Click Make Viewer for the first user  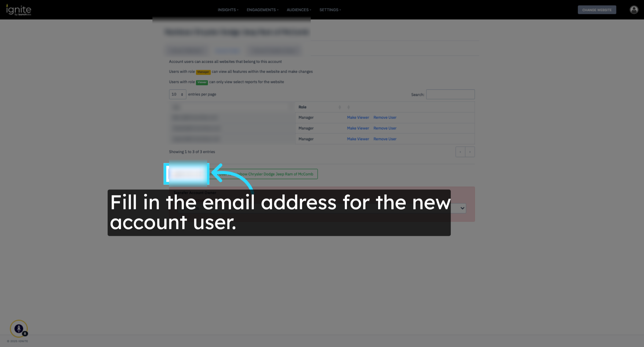358,118
